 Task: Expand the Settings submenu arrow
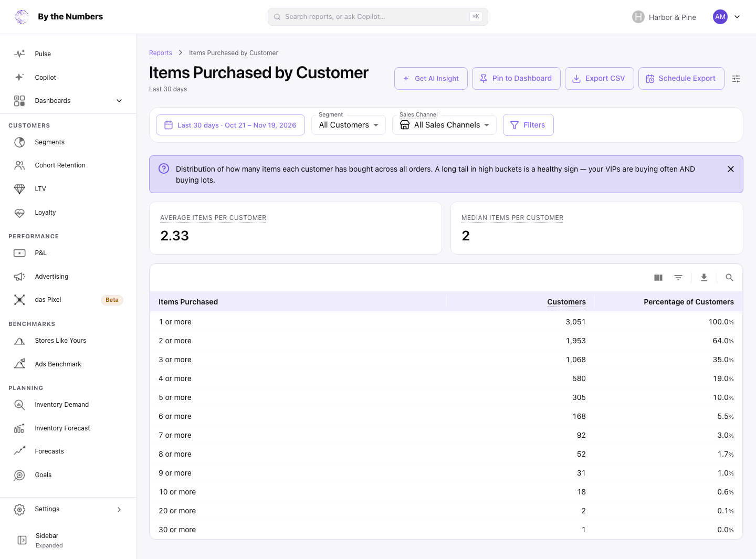click(x=119, y=510)
